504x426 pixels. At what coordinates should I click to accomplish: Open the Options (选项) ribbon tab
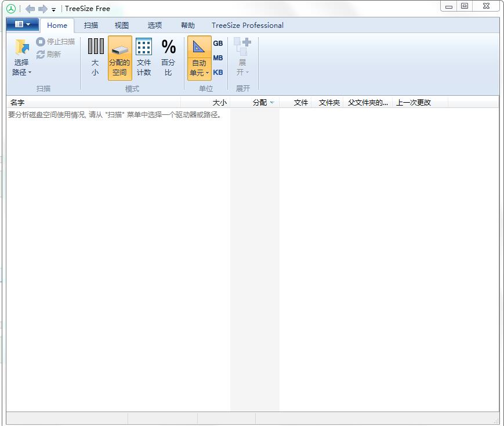[155, 26]
